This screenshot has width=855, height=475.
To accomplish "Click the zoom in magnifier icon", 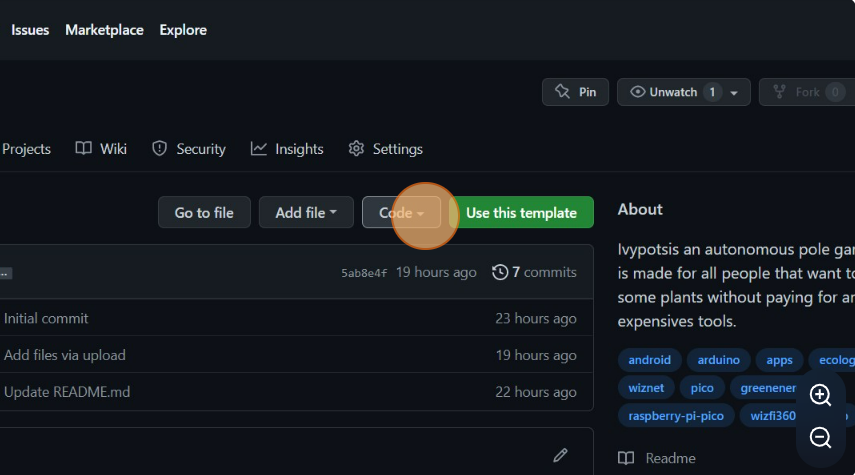I will click(820, 395).
